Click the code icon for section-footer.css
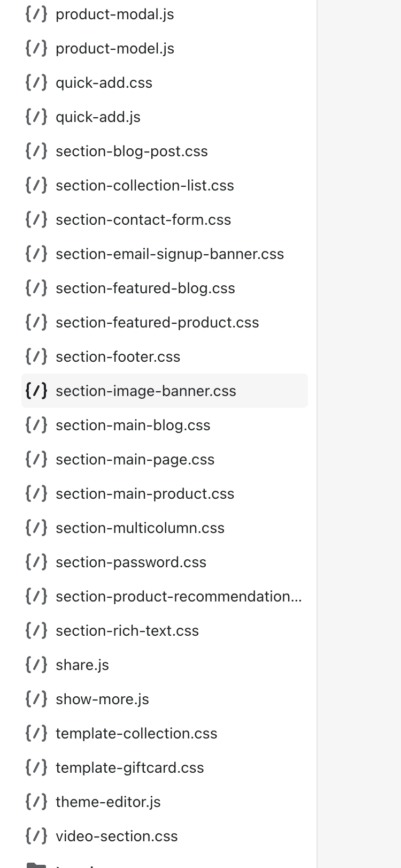The height and width of the screenshot is (868, 401). point(36,357)
